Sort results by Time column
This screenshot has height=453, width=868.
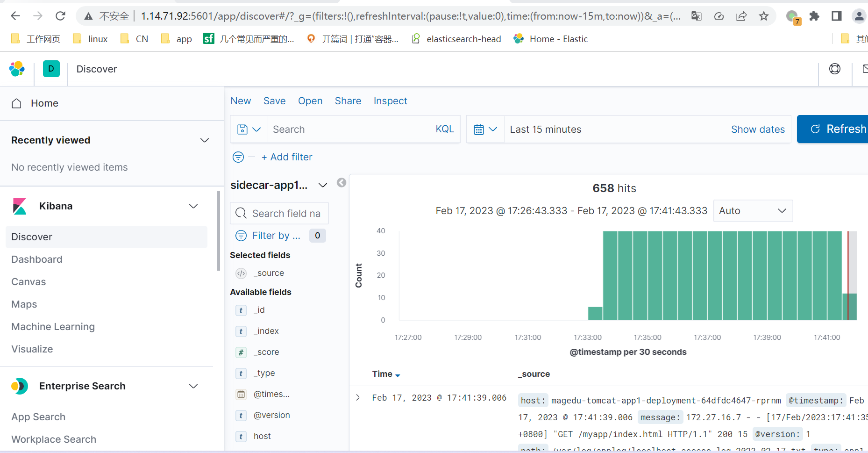[x=386, y=374]
